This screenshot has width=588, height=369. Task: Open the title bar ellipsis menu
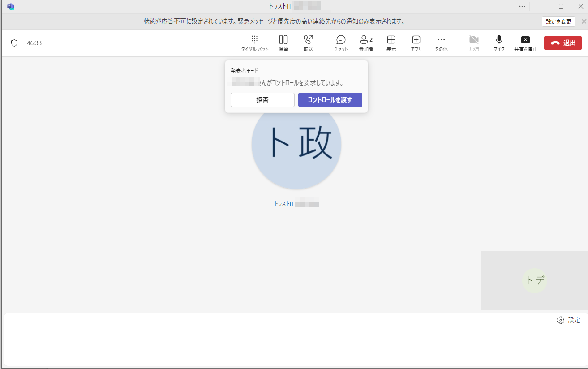coord(522,6)
